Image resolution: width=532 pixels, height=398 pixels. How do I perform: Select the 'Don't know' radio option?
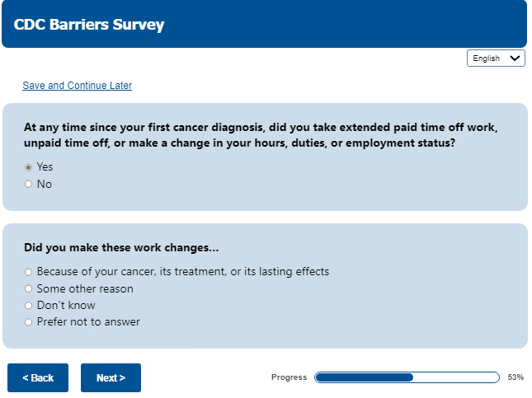point(29,306)
